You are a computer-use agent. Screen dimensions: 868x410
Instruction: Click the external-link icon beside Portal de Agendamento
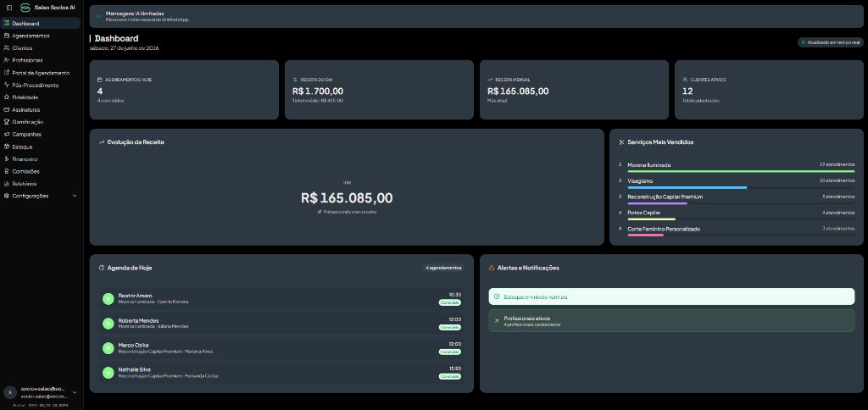(7, 73)
